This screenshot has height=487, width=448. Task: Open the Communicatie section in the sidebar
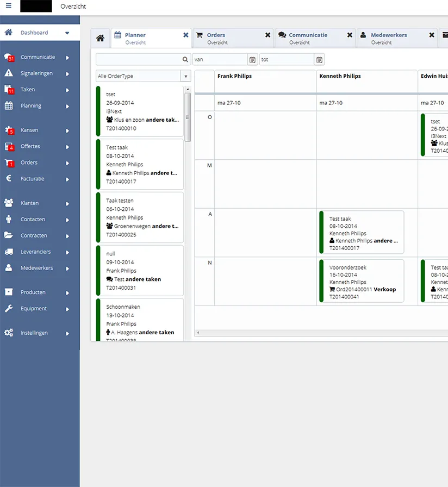(38, 57)
